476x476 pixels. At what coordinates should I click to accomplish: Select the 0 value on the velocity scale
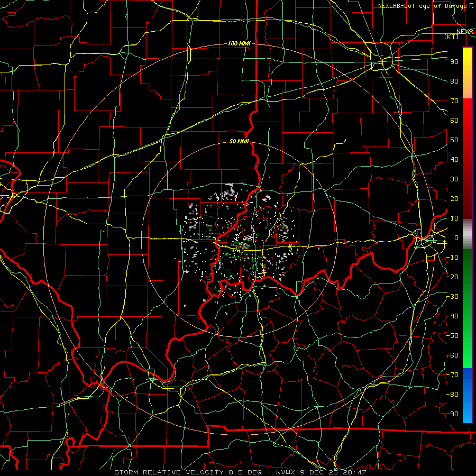[x=456, y=237]
